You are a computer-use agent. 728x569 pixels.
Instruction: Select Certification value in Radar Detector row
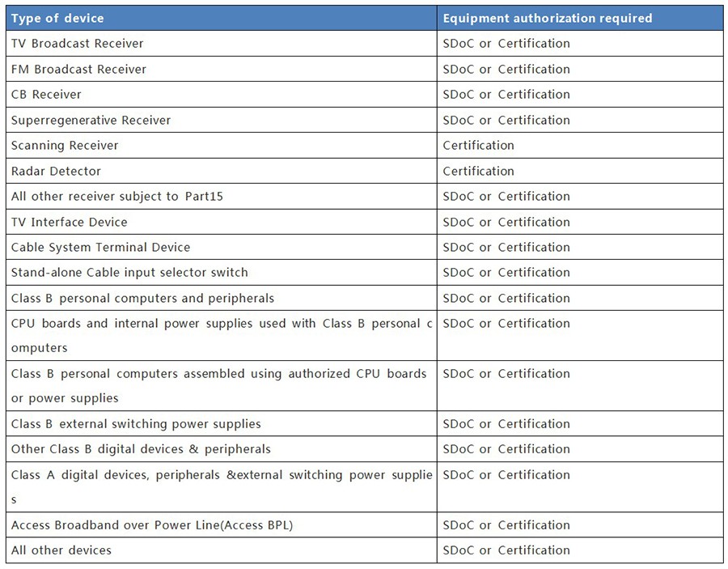coord(479,172)
